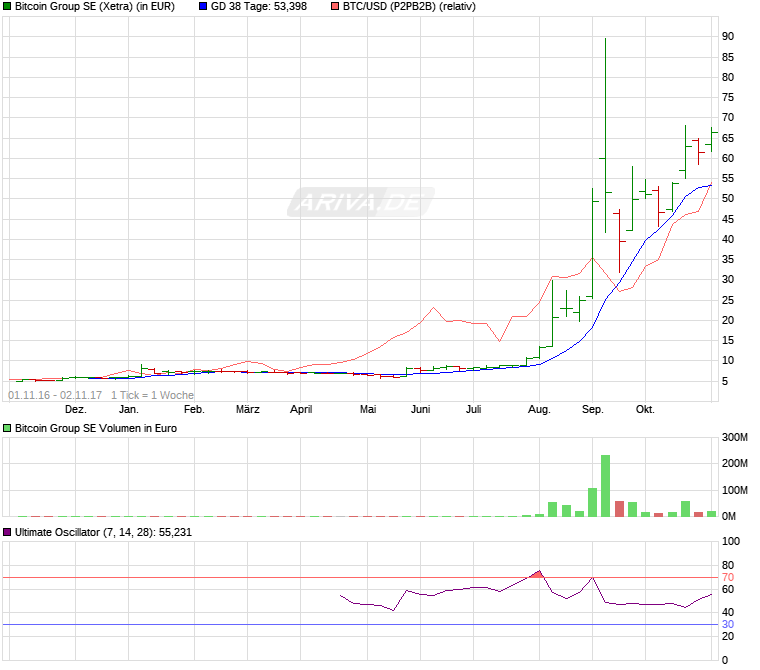Click the 'Juni' month label

pos(420,410)
